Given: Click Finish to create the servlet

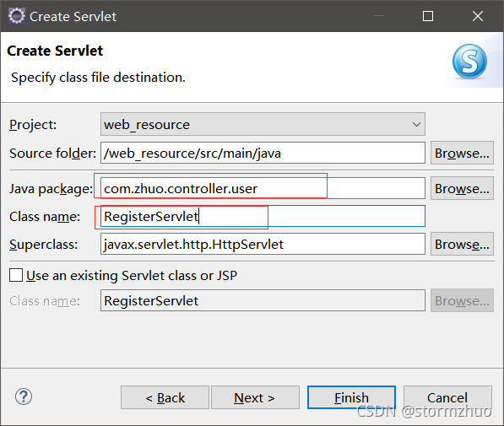Looking at the screenshot, I should pyautogui.click(x=351, y=397).
